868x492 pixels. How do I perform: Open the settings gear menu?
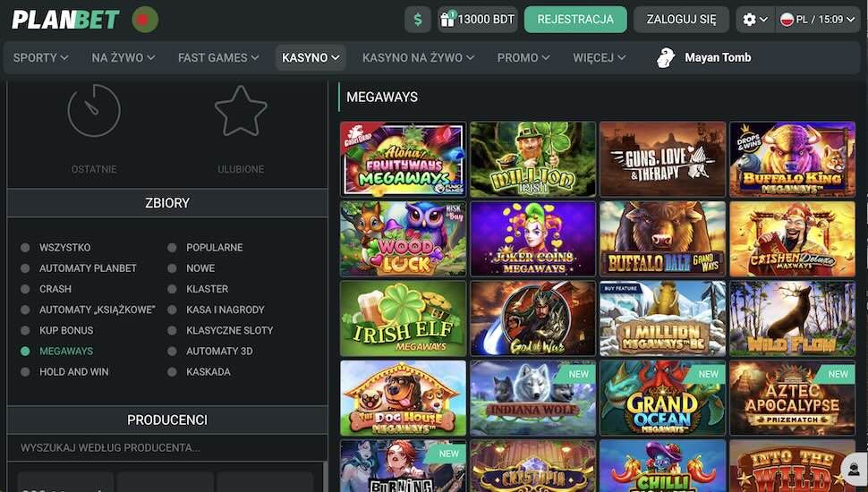[755, 20]
